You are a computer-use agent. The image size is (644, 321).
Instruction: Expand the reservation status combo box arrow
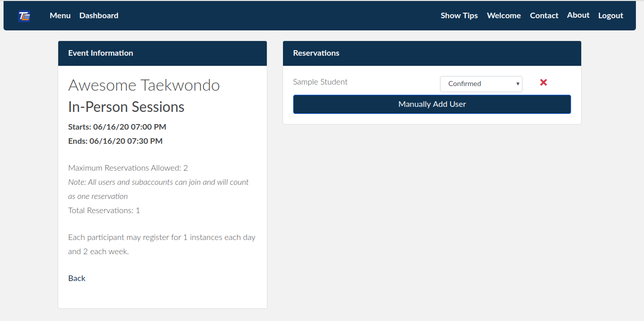517,84
